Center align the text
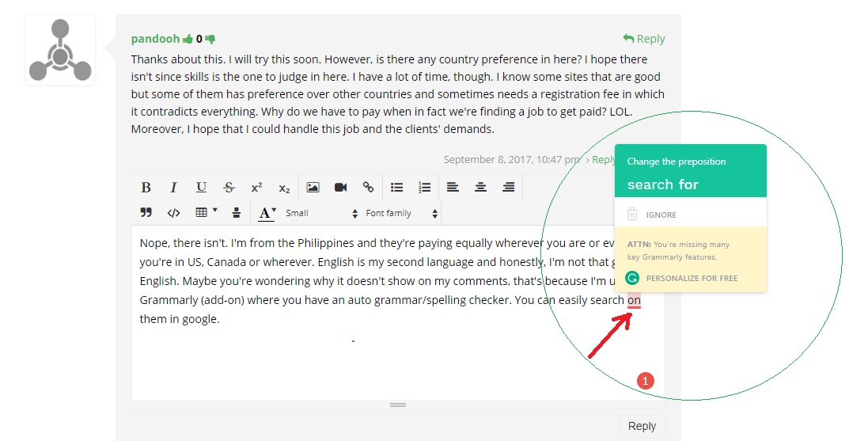The width and height of the screenshot is (868, 441). pyautogui.click(x=480, y=188)
